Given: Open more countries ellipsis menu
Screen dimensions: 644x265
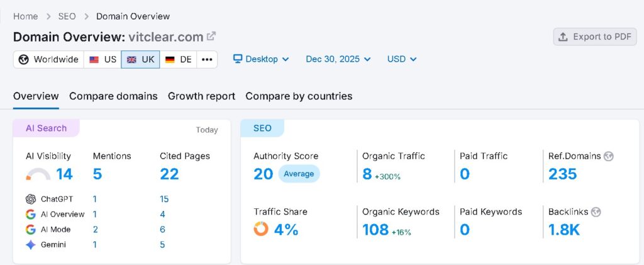Looking at the screenshot, I should click(207, 60).
